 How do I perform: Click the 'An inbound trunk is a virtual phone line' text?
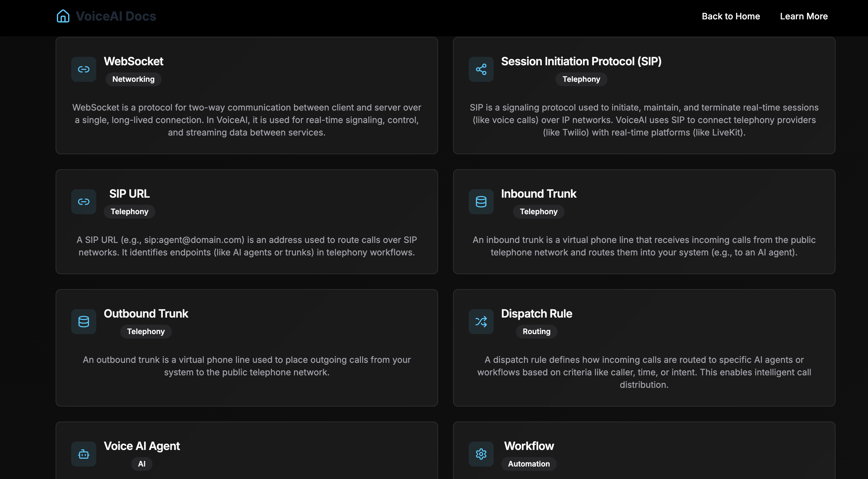(644, 246)
